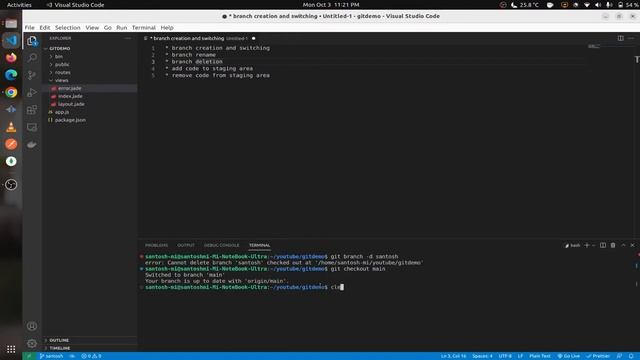Open app.js file in explorer

90,112
